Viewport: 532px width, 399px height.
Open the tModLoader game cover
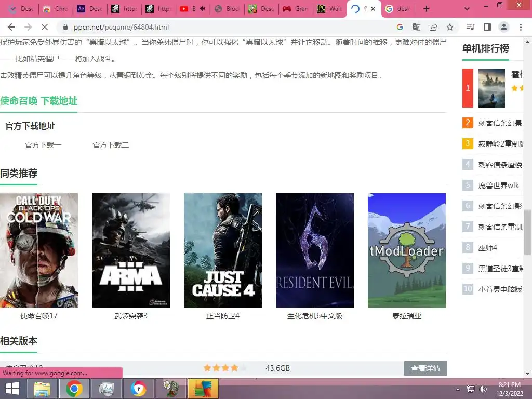coord(407,250)
